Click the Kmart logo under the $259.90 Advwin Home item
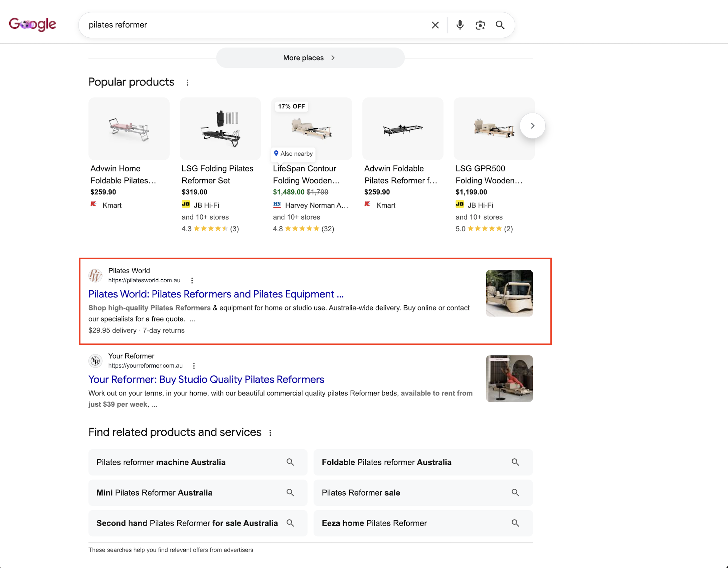The width and height of the screenshot is (728, 568). tap(94, 204)
